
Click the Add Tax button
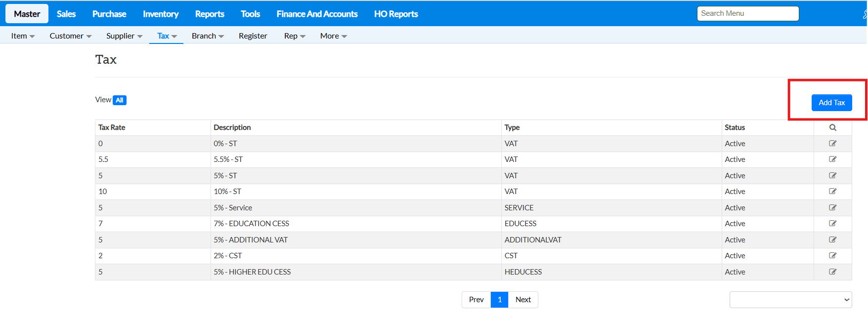tap(831, 103)
